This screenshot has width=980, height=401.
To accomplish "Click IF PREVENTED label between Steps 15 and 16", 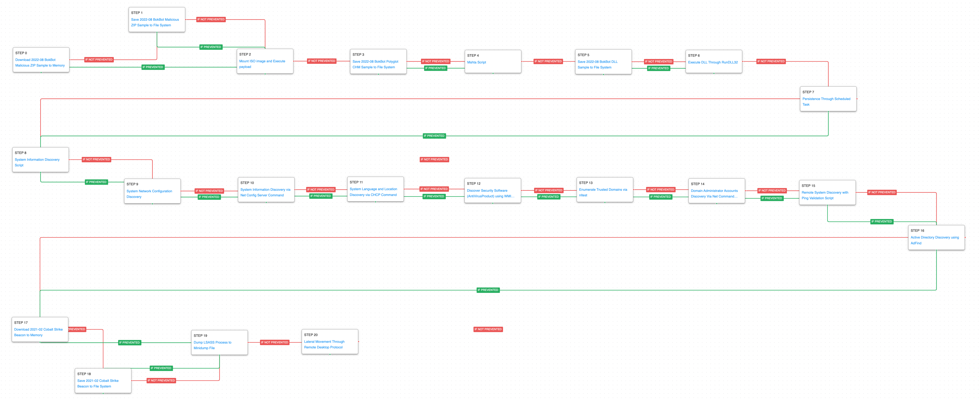I will pyautogui.click(x=881, y=222).
